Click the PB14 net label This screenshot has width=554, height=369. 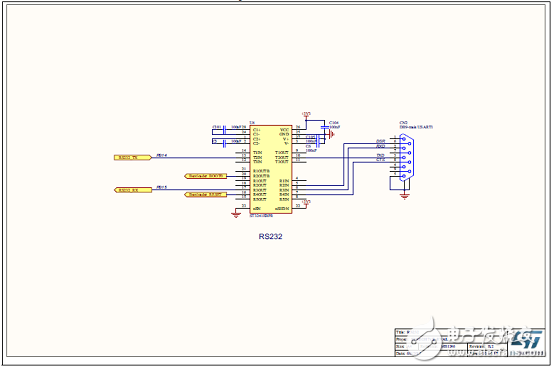coord(162,155)
